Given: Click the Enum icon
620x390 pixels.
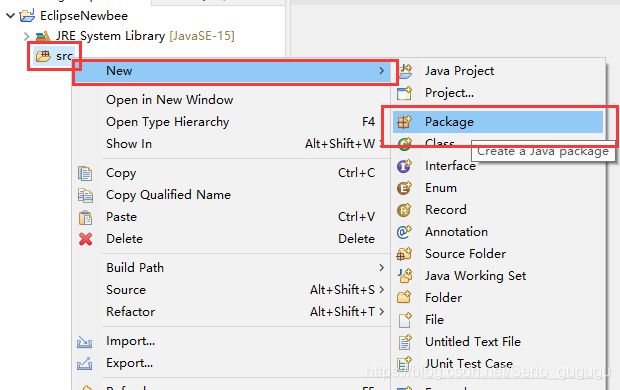Looking at the screenshot, I should pyautogui.click(x=404, y=188).
